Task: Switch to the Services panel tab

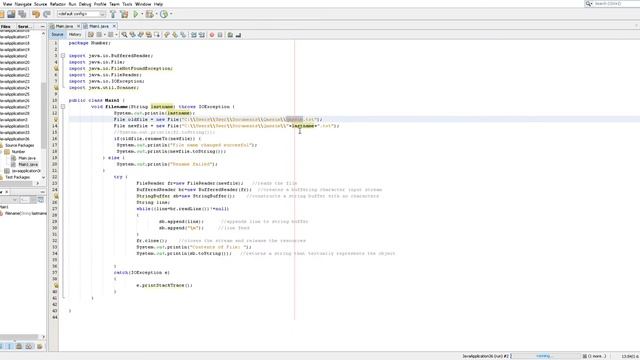Action: point(23,26)
